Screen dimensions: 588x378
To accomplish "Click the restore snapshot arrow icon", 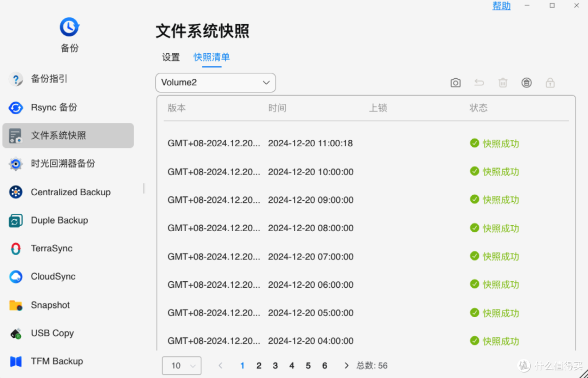I will (x=479, y=83).
